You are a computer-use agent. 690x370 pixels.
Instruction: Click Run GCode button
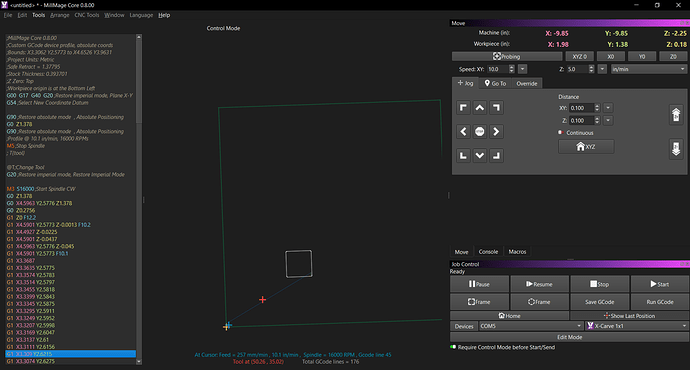(x=660, y=302)
